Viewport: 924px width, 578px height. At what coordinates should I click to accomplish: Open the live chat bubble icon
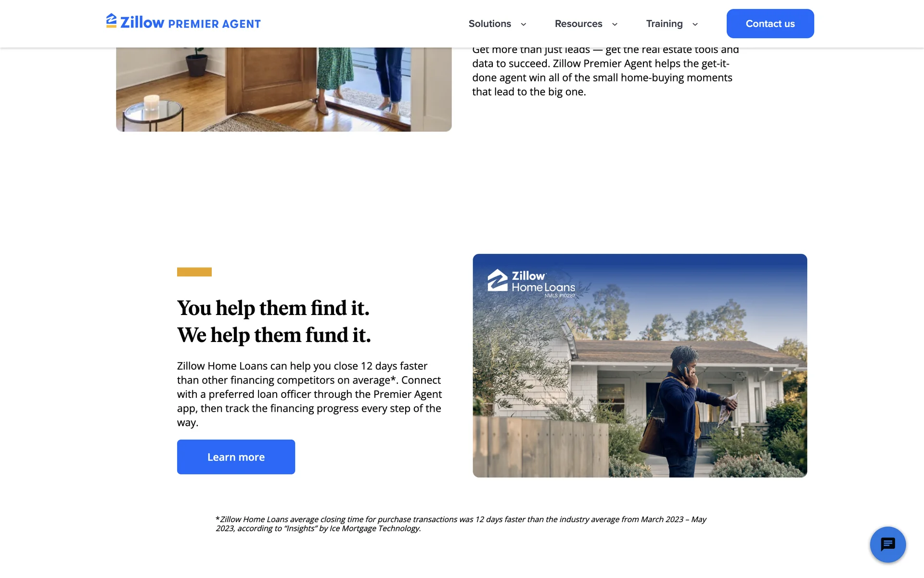coord(888,544)
